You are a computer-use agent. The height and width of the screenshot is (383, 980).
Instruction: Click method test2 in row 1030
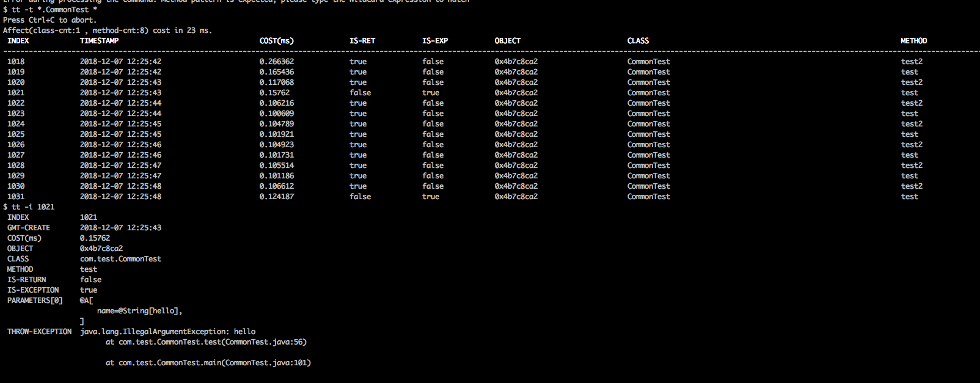click(x=912, y=186)
